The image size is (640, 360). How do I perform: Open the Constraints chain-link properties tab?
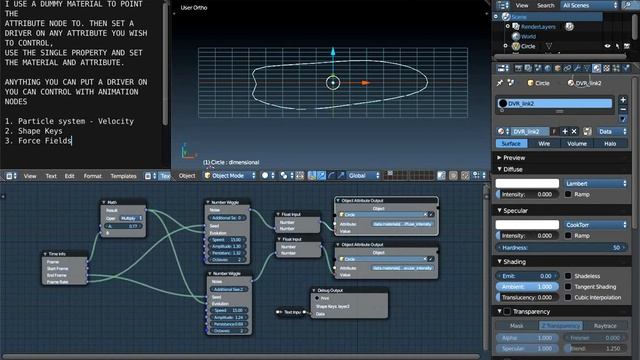(567, 68)
